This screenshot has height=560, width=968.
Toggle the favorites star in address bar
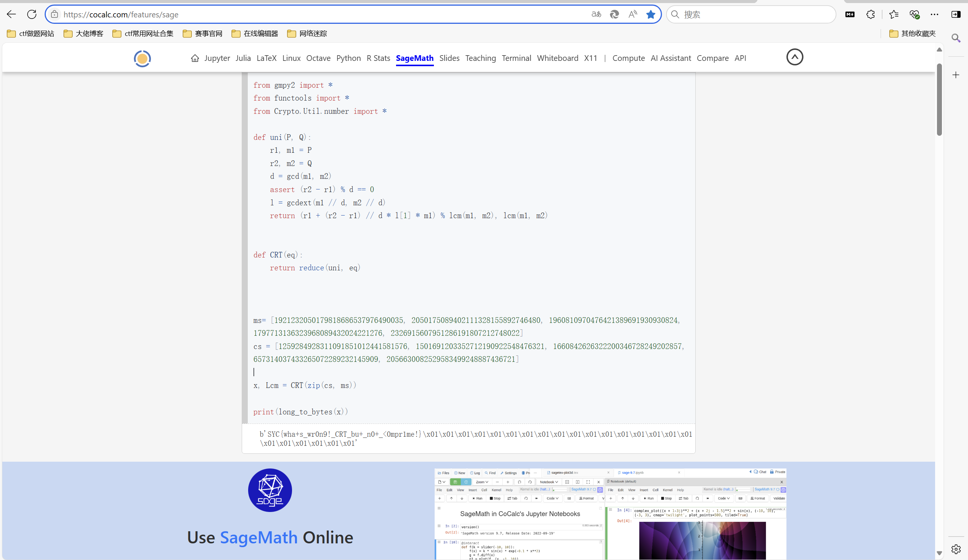pos(651,14)
